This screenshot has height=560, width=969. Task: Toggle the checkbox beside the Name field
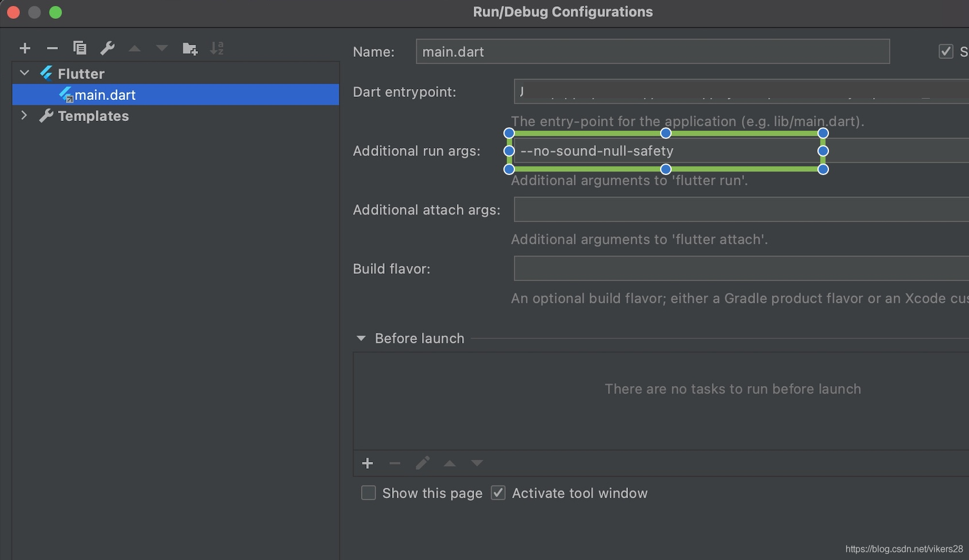945,51
